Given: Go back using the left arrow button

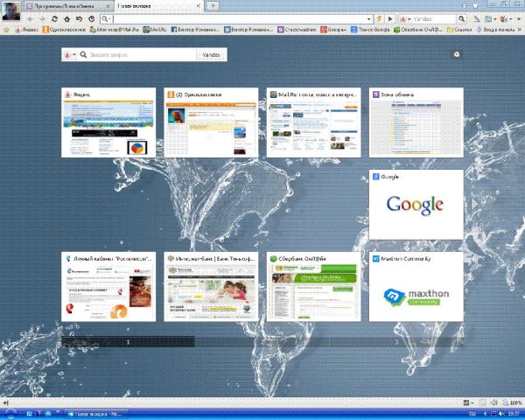Looking at the screenshot, I should [30, 19].
